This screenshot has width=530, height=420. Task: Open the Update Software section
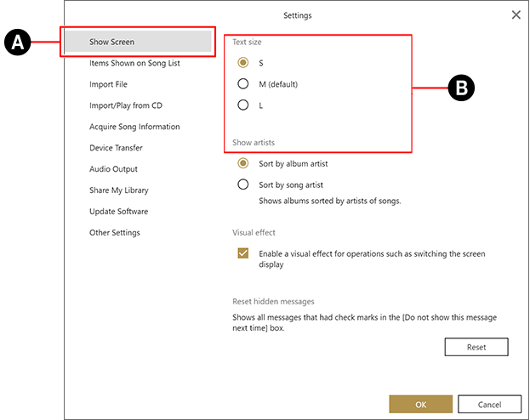pos(118,212)
